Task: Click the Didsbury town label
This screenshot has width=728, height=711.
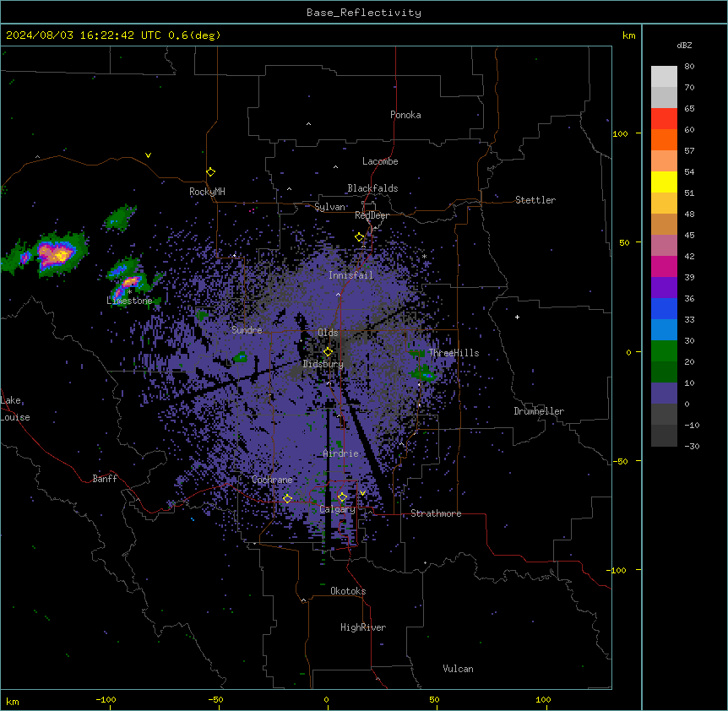Action: [323, 364]
